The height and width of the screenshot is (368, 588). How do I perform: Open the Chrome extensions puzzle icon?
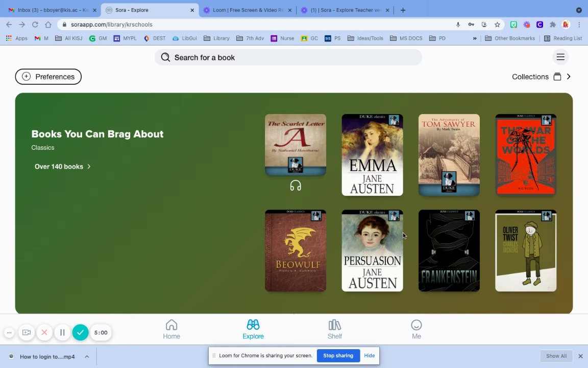pyautogui.click(x=553, y=25)
